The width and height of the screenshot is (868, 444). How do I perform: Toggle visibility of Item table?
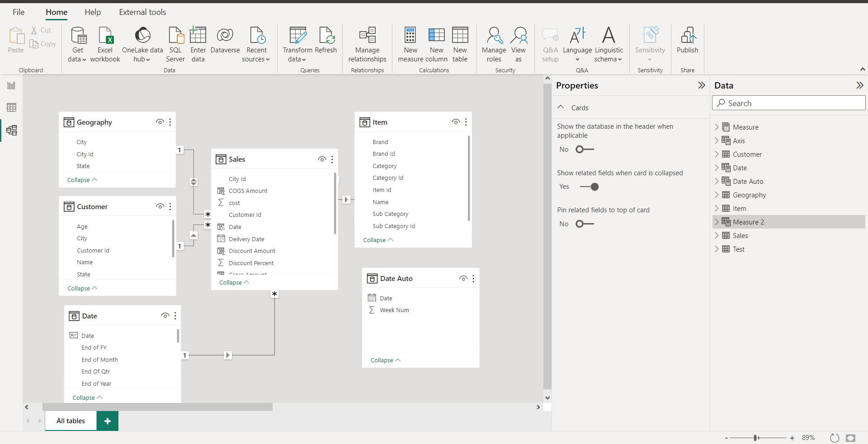click(456, 122)
